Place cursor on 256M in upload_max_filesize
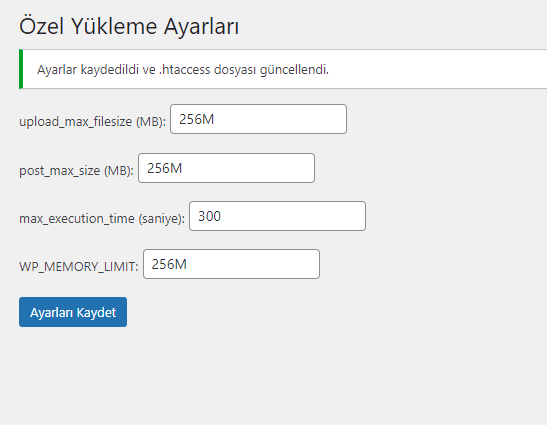 click(196, 119)
